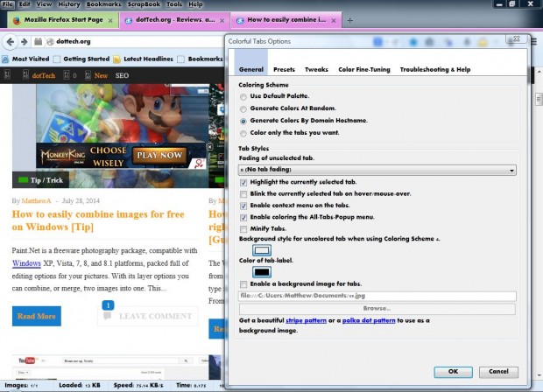The height and width of the screenshot is (392, 543).
Task: Open the Windows link in article text
Action: pos(26,263)
